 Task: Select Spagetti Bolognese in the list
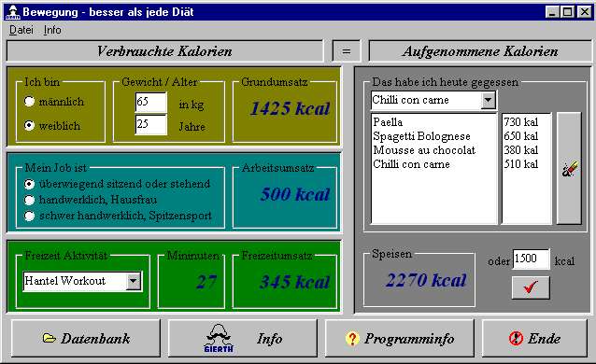(421, 136)
